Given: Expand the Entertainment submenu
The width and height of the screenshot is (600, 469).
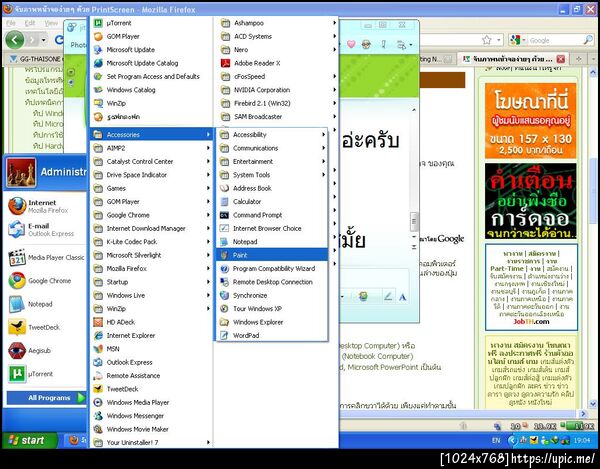Looking at the screenshot, I should click(x=272, y=161).
